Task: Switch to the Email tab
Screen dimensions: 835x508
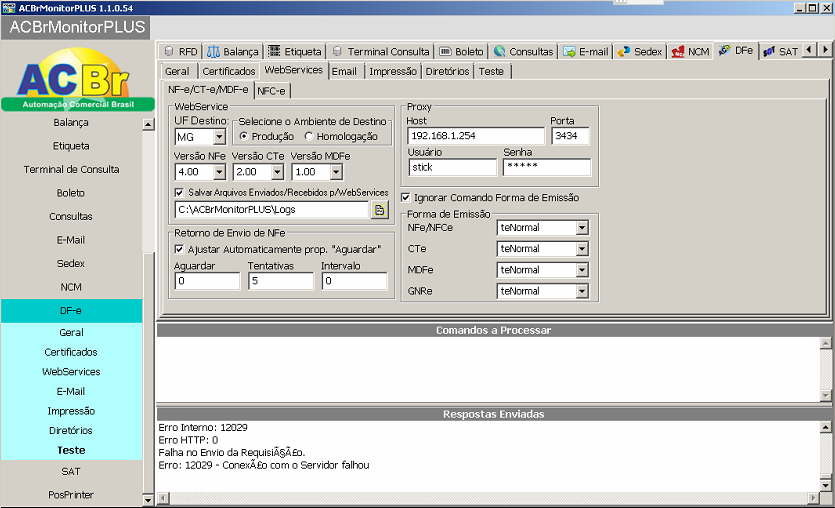Action: (x=345, y=71)
